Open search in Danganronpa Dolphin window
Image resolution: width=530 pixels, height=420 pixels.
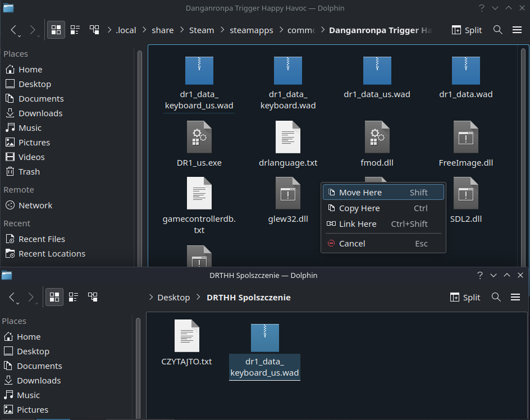click(x=497, y=30)
